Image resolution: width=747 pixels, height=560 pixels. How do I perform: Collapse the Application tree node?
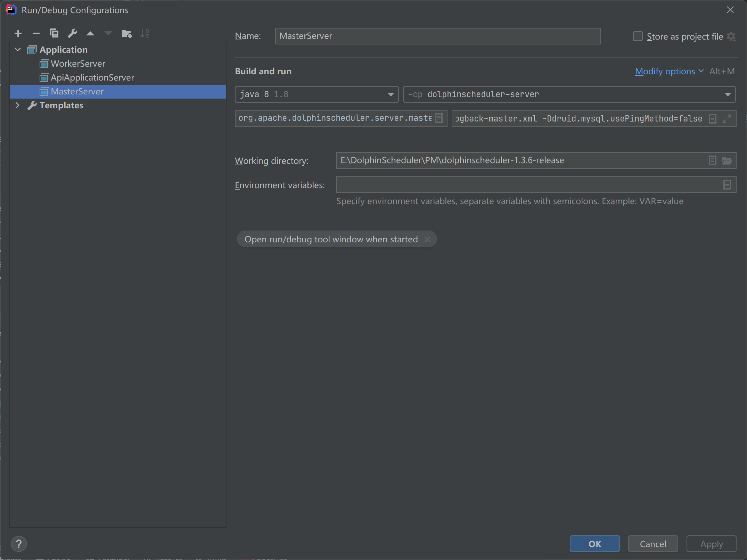[18, 50]
